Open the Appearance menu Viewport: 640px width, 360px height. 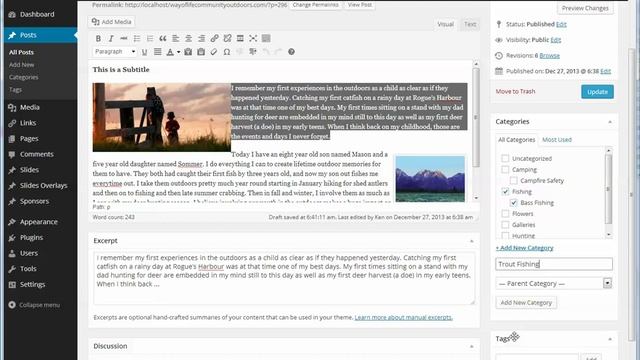39,222
